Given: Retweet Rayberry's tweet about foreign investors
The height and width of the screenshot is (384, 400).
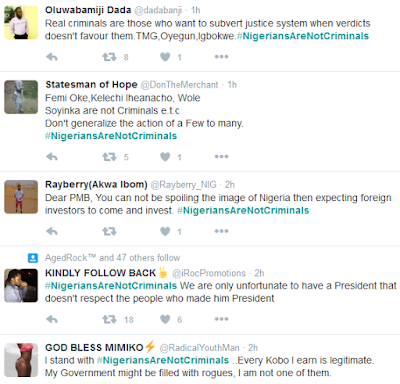Looking at the screenshot, I should (x=109, y=231).
